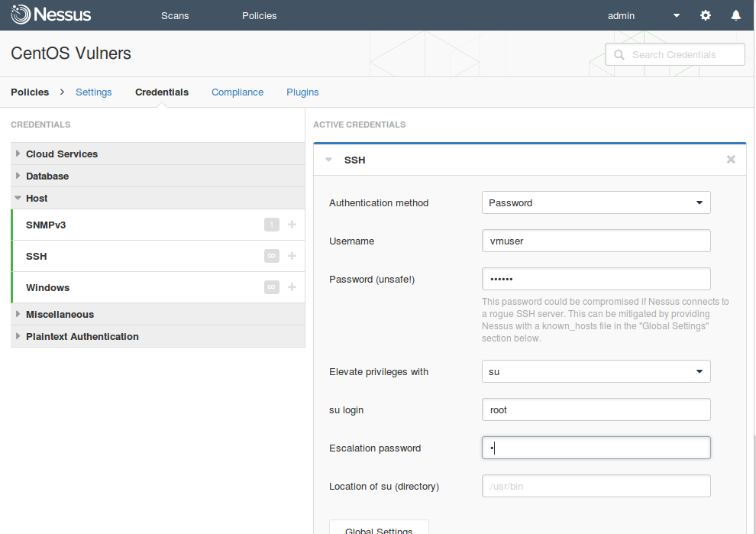The width and height of the screenshot is (756, 534).
Task: Open the Global Settings button
Action: click(x=379, y=527)
